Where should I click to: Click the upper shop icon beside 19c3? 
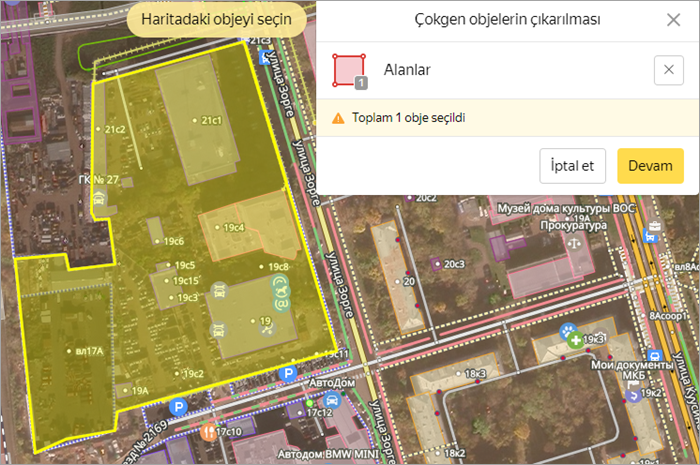click(x=219, y=291)
